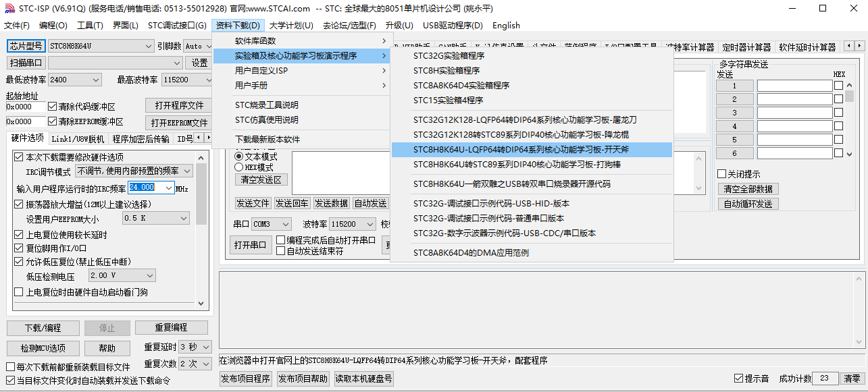Screen dimensions: 868x392
Task: Open STC调试接口(G) menu
Action: 177,26
